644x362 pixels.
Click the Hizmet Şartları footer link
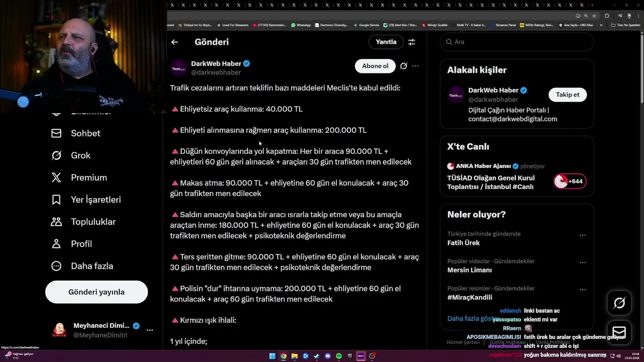coord(463,342)
